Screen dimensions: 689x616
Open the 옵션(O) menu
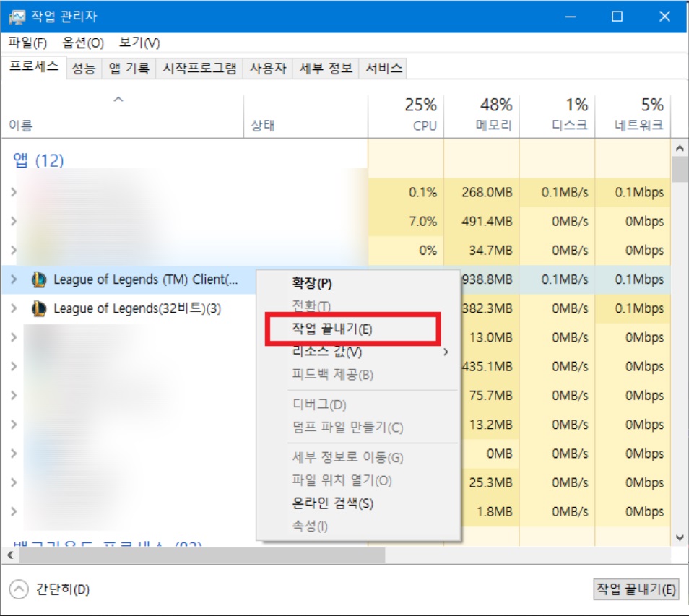tap(83, 43)
